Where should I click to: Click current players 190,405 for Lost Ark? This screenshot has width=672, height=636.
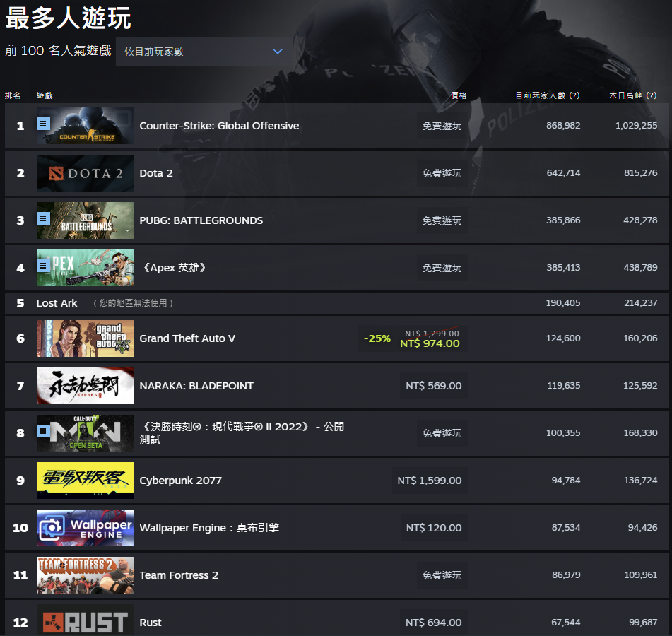pyautogui.click(x=563, y=303)
